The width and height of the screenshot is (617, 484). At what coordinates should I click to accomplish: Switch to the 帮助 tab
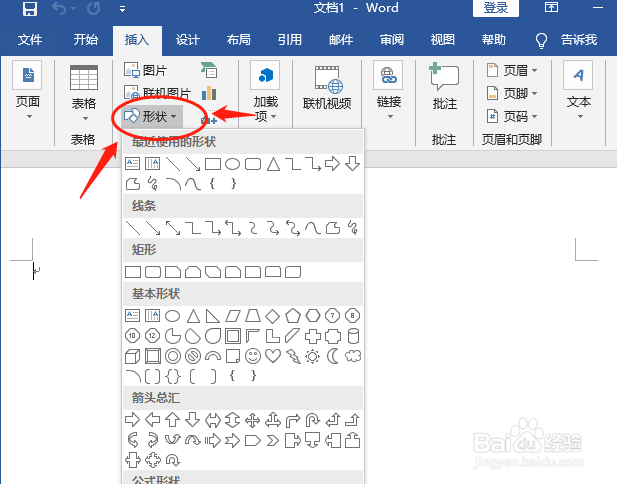tap(493, 40)
